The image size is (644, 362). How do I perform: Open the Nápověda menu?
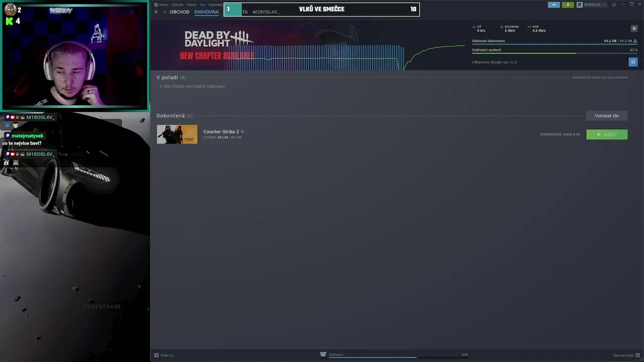click(215, 5)
